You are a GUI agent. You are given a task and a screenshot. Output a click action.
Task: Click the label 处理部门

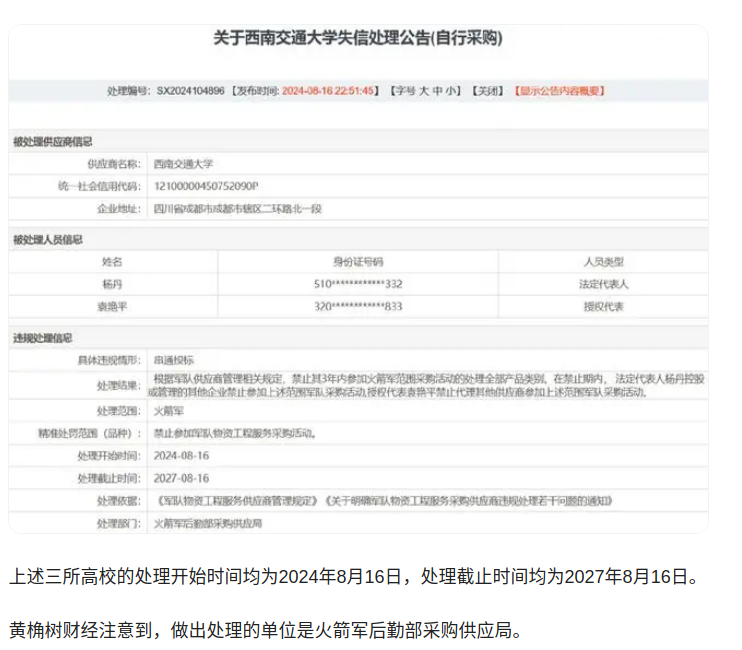pos(119,523)
